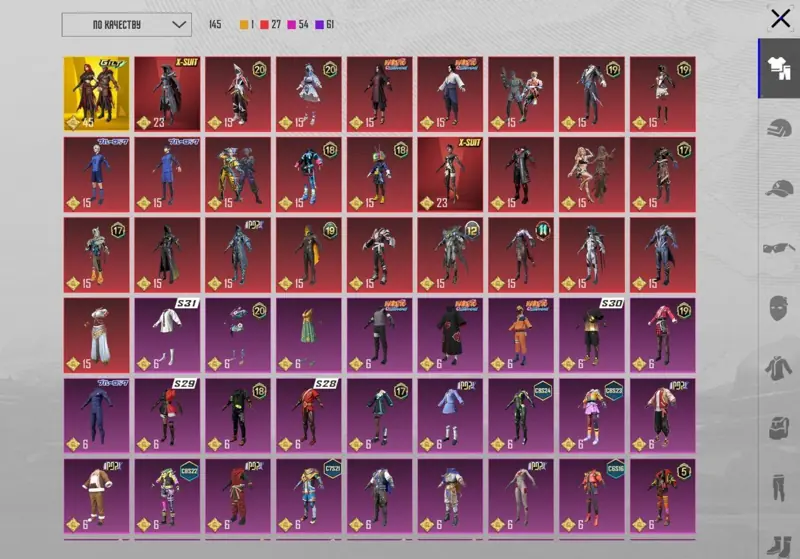Select the pants category icon
800x559 pixels.
click(x=779, y=488)
